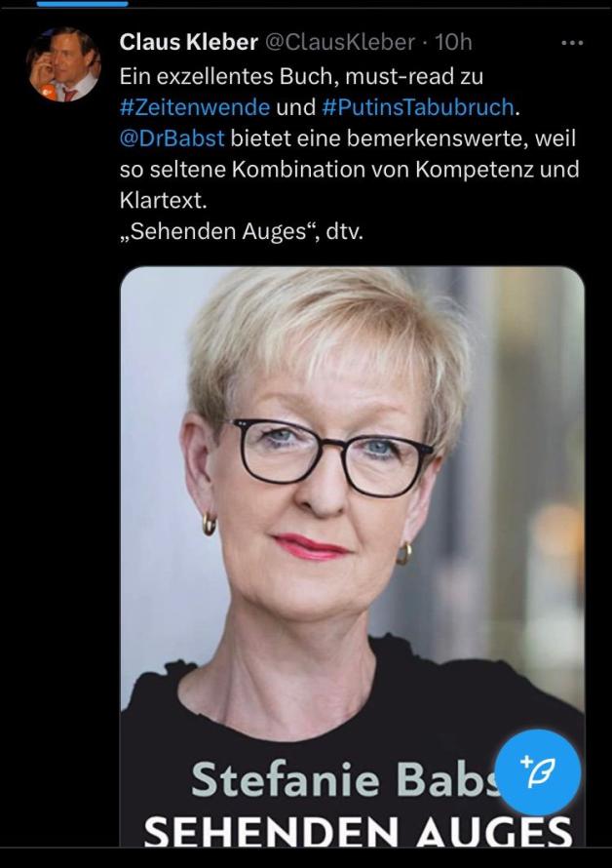This screenshot has height=868, width=612.
Task: Tap the floating compose tweet button
Action: pyautogui.click(x=538, y=772)
